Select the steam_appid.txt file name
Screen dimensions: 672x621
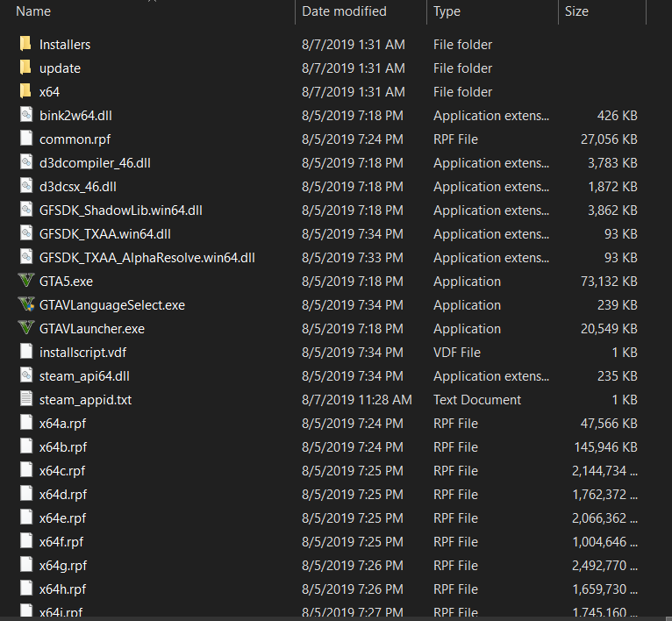click(85, 400)
